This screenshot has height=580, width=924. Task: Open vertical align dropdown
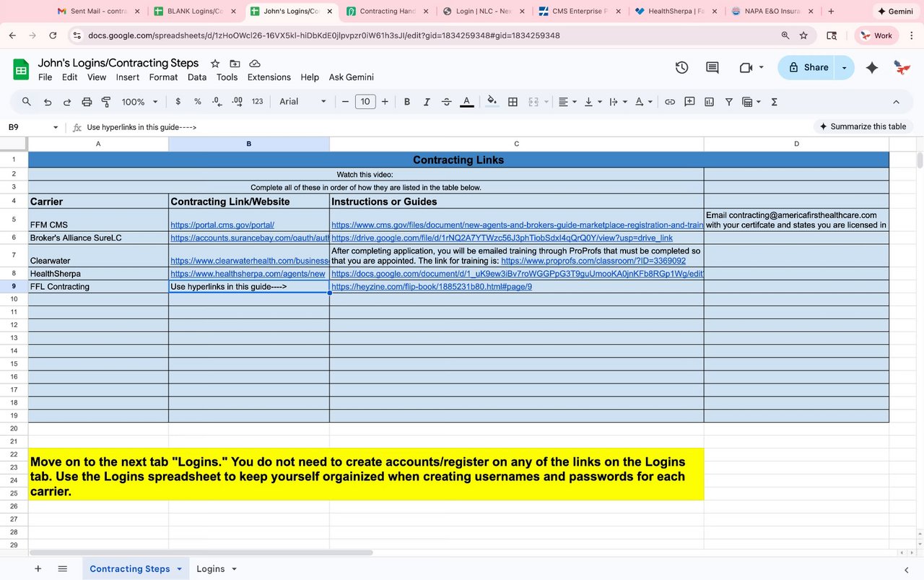coord(592,102)
